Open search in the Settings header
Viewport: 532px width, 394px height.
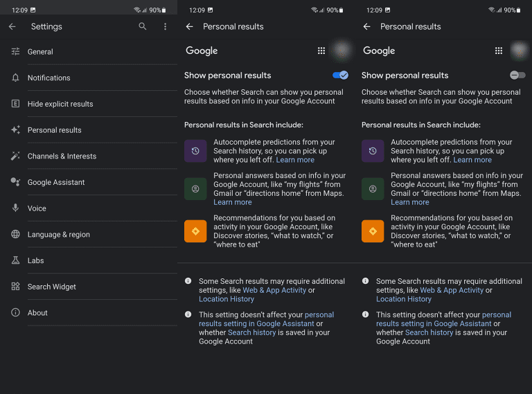[x=143, y=26]
